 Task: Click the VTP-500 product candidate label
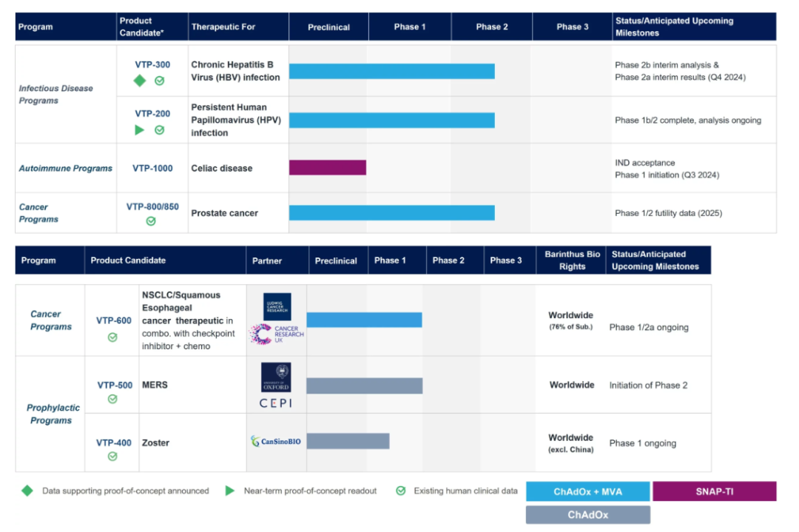(115, 385)
